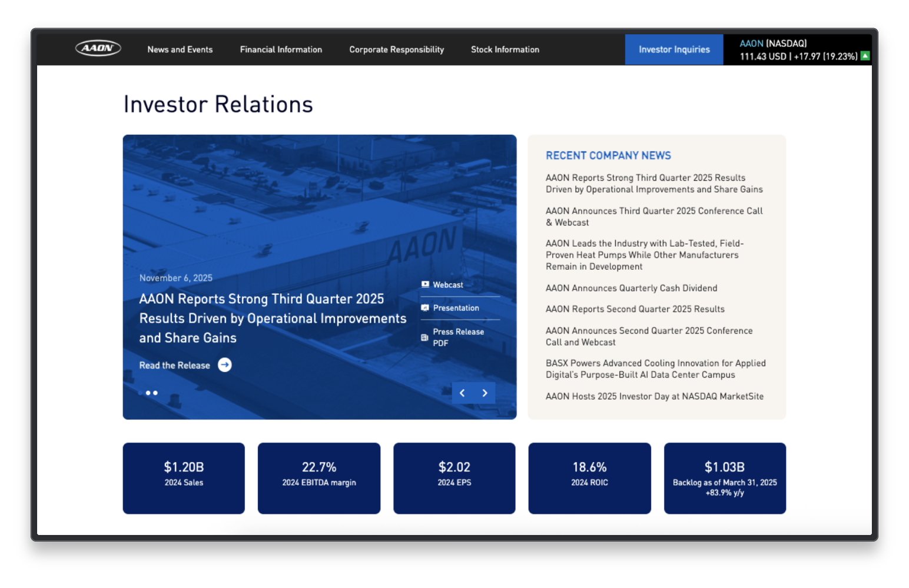The image size is (909, 588).
Task: Click the arrow icon next to Read the Release
Action: 224,365
